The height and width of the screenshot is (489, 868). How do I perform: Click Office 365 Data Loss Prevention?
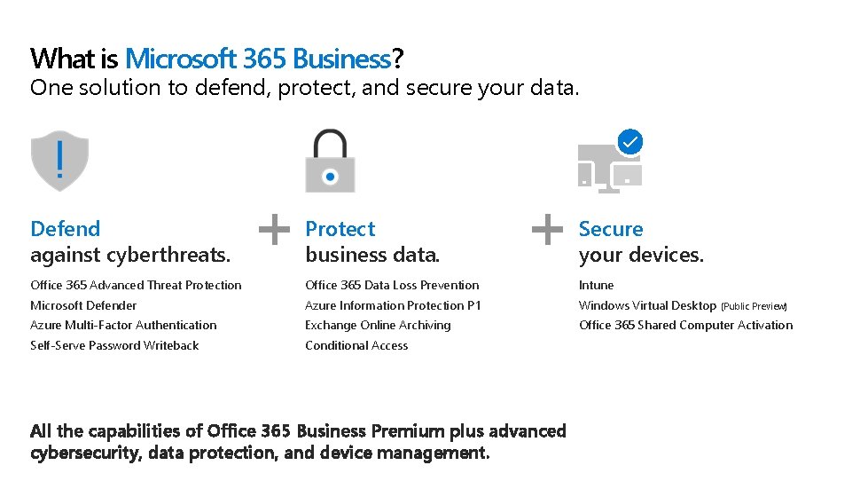point(392,285)
